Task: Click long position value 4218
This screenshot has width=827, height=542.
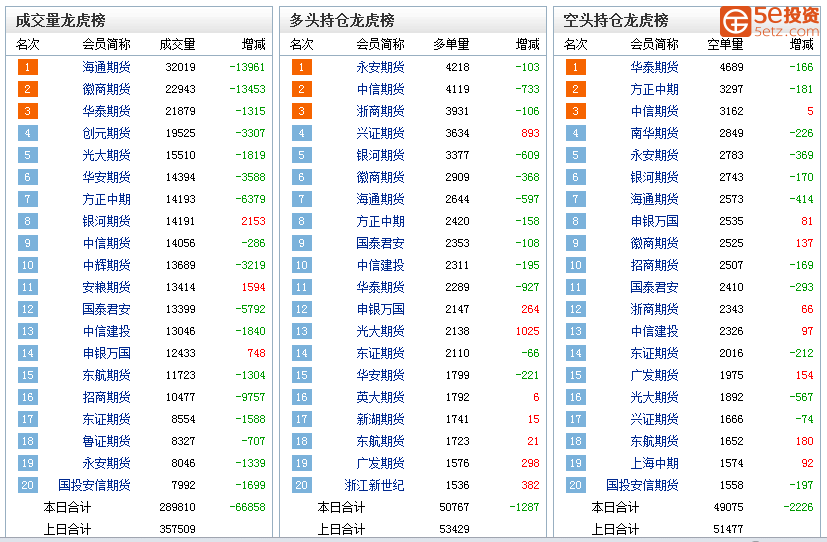Action: (457, 67)
